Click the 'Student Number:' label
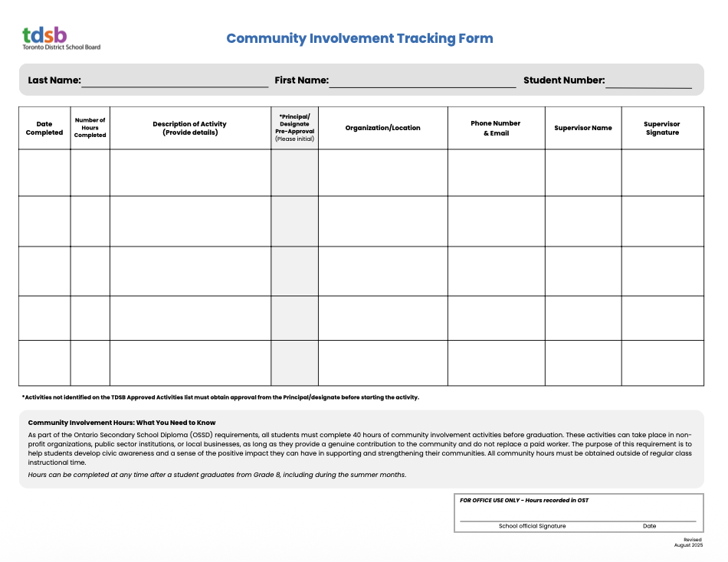Image resolution: width=728 pixels, height=562 pixels. (564, 80)
